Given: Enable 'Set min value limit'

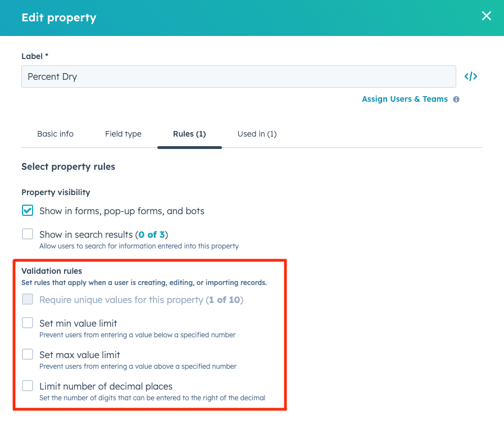Looking at the screenshot, I should pyautogui.click(x=28, y=323).
